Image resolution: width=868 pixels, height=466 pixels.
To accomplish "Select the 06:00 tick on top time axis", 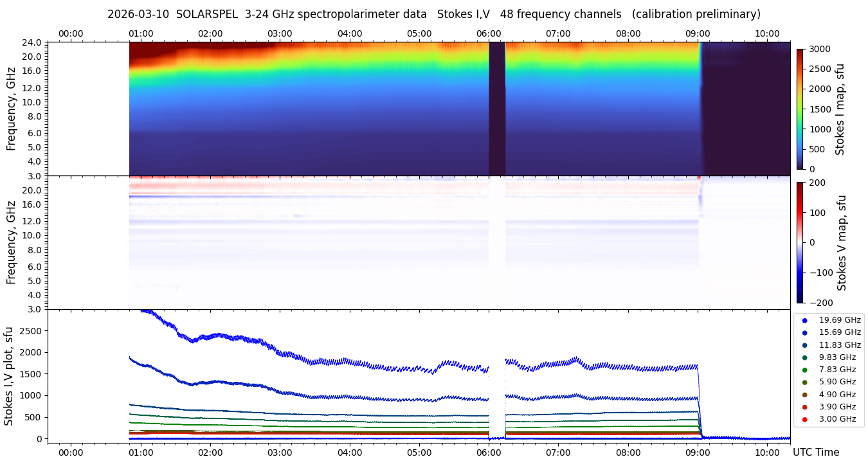I will [x=489, y=33].
